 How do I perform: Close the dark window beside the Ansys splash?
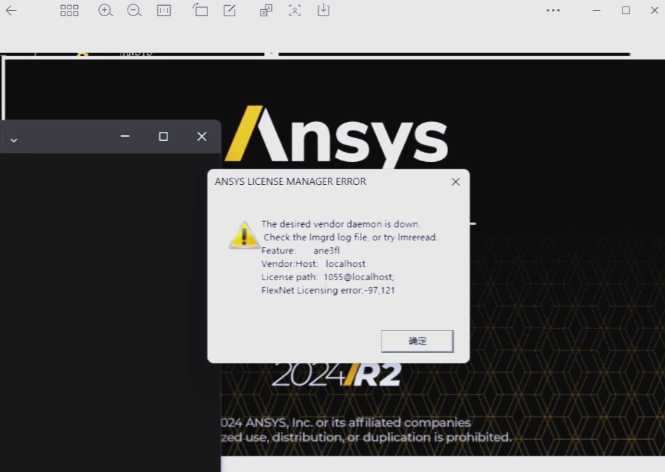[202, 136]
